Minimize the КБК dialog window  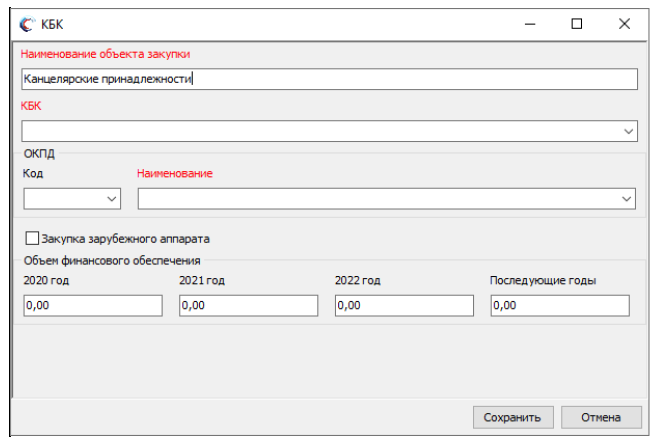click(x=529, y=23)
